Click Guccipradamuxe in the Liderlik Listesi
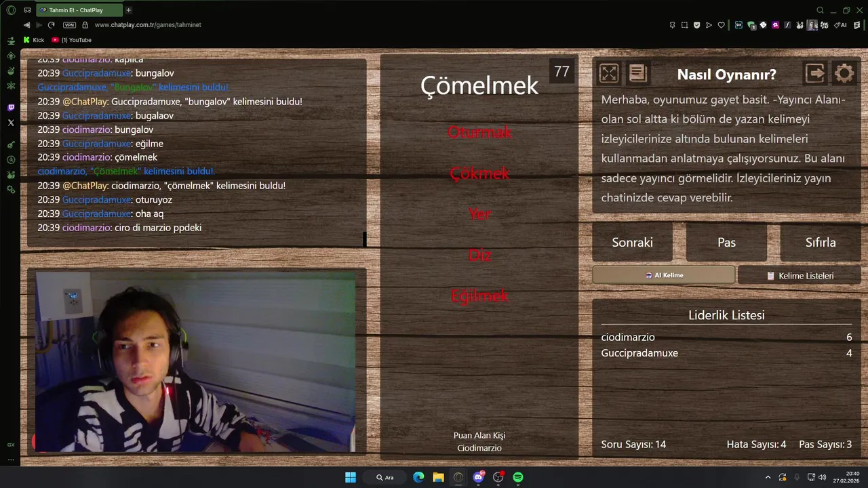Image resolution: width=868 pixels, height=488 pixels. [x=639, y=352]
